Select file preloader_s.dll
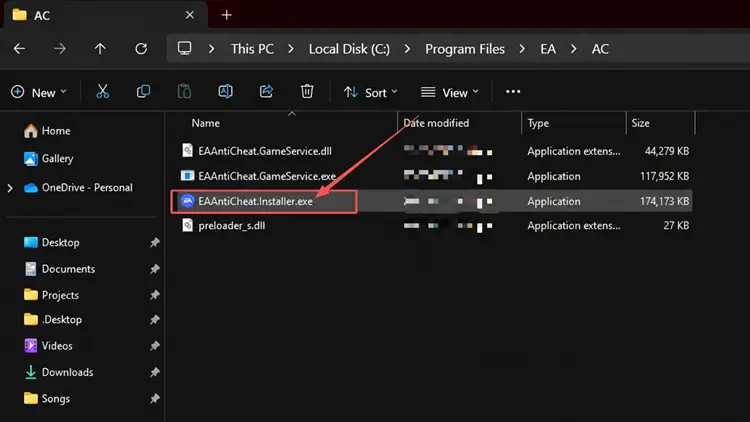750x422 pixels. (x=232, y=225)
